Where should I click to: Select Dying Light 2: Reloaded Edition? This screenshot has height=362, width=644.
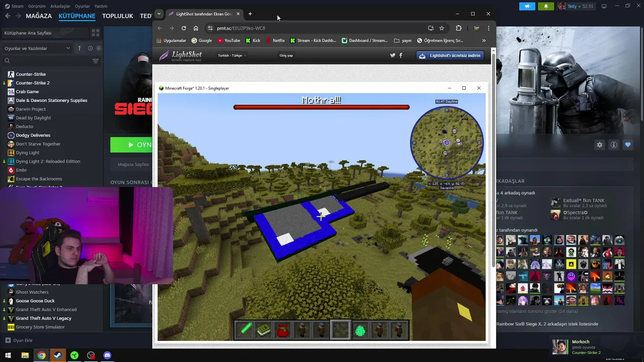pos(48,161)
